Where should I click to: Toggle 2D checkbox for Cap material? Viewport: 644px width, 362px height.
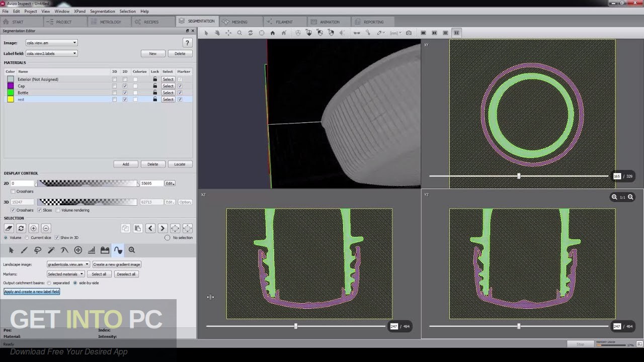pos(125,86)
